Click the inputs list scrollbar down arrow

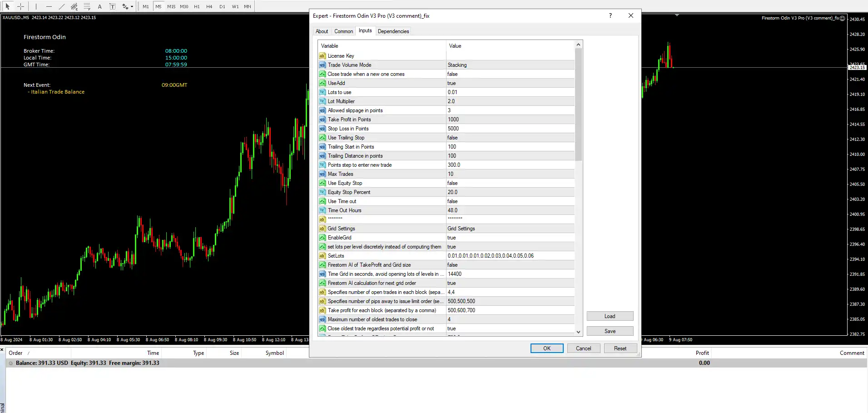[578, 332]
